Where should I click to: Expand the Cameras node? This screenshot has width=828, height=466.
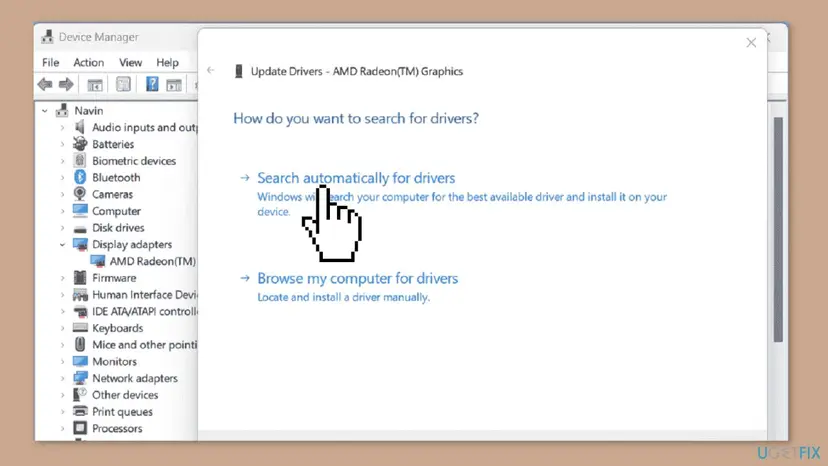tap(62, 194)
